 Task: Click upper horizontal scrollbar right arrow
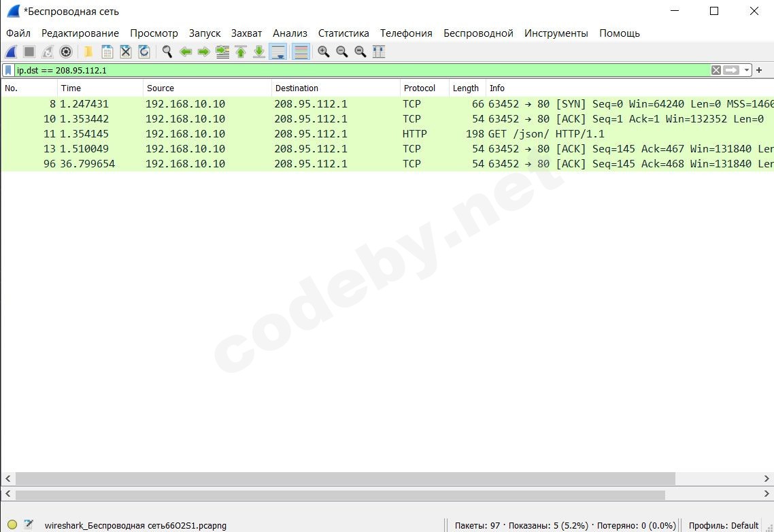point(766,478)
